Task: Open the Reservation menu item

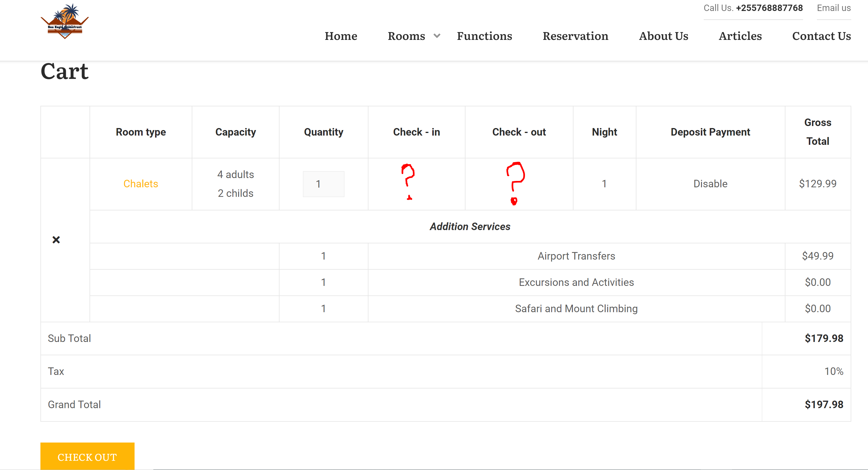Action: (575, 36)
